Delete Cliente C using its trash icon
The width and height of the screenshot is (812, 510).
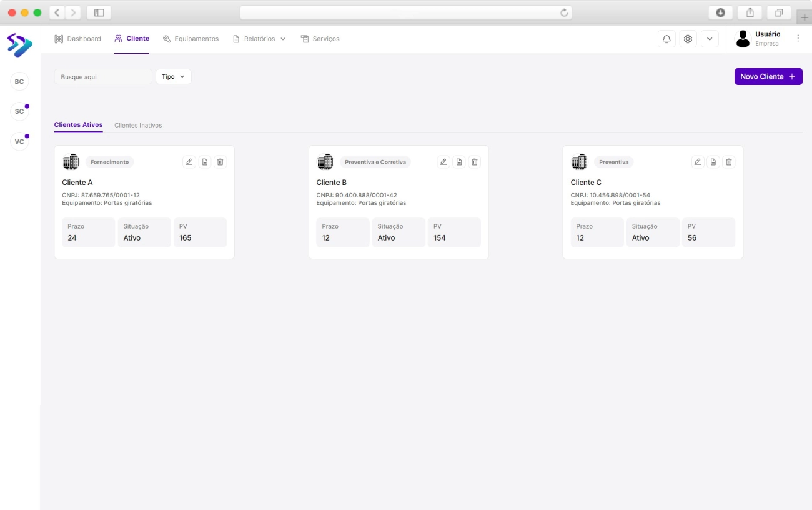point(729,162)
